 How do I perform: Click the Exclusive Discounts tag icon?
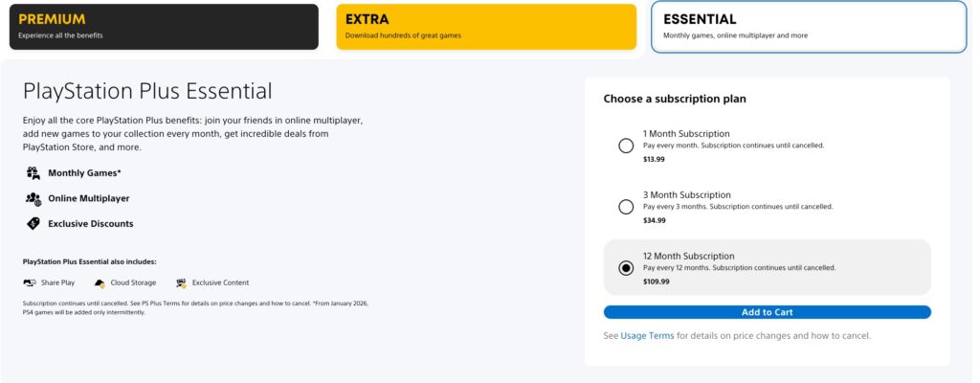33,223
